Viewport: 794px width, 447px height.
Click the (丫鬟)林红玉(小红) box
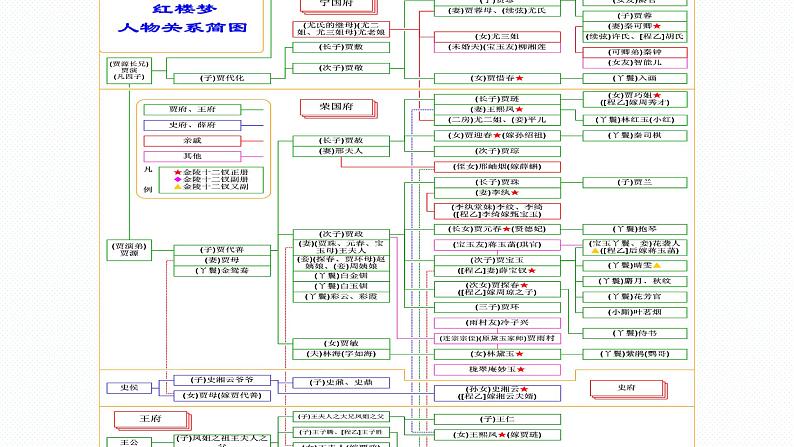point(635,120)
